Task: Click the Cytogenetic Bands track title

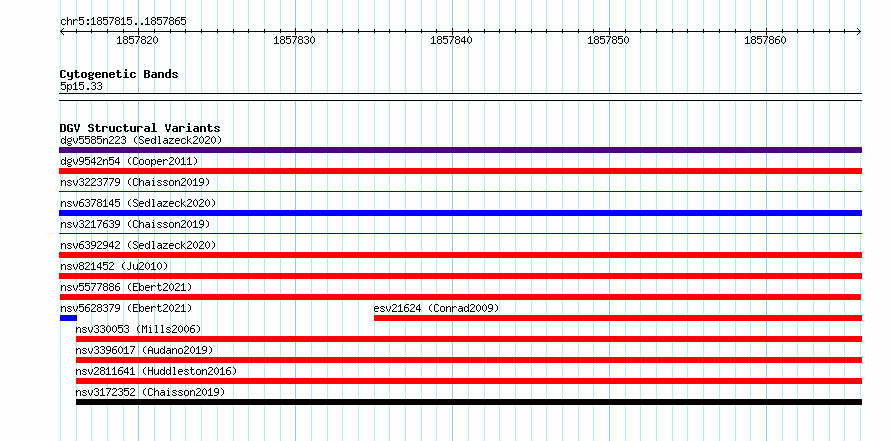Action: pos(119,74)
